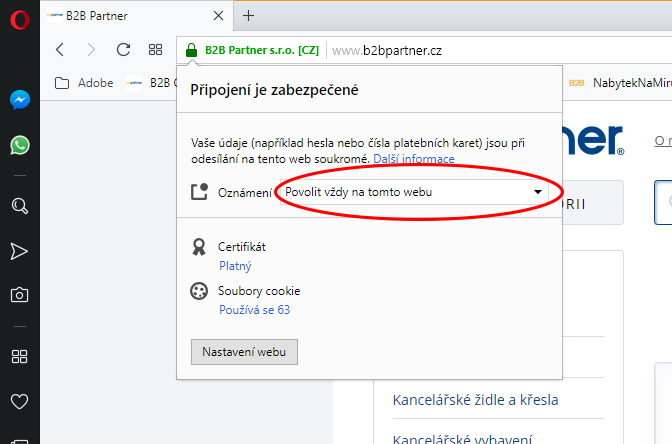Open the Další informace link

point(414,159)
